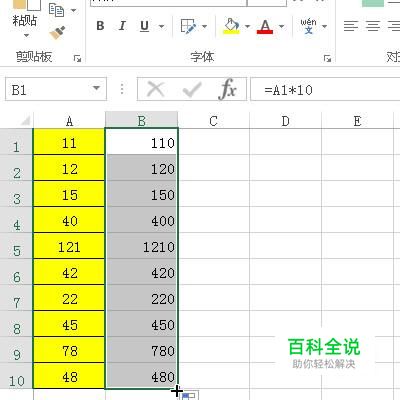Click cell B4 containing 400
Image resolution: width=400 pixels, height=400 pixels.
point(142,220)
